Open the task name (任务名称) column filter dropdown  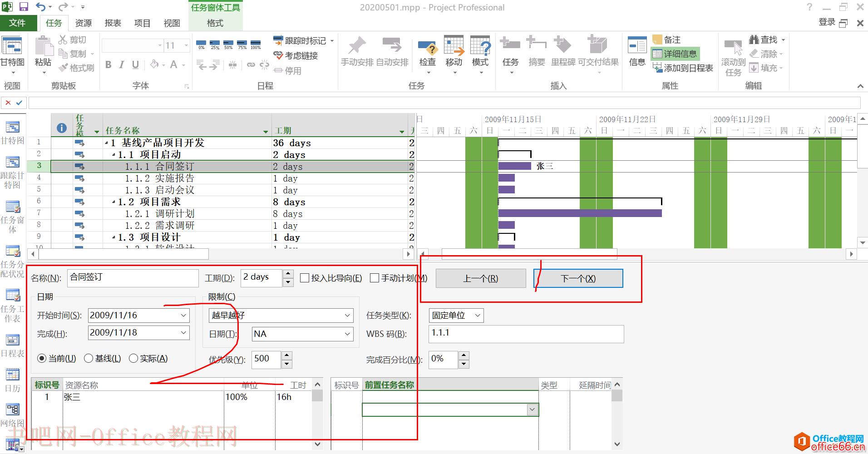266,132
